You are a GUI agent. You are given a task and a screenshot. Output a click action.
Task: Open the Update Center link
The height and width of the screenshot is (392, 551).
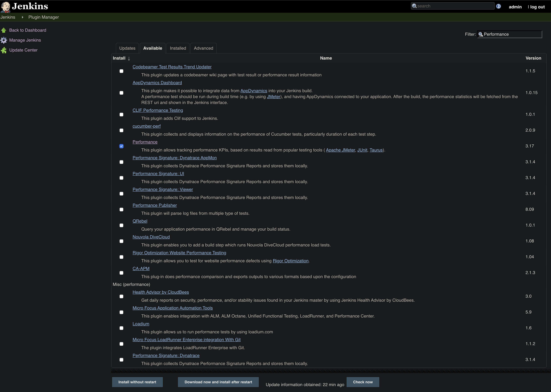coord(23,50)
